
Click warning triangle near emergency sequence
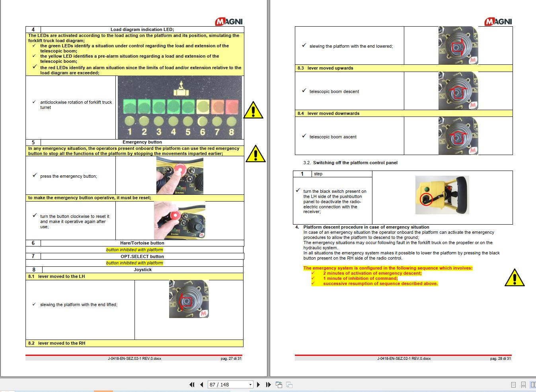tap(515, 278)
